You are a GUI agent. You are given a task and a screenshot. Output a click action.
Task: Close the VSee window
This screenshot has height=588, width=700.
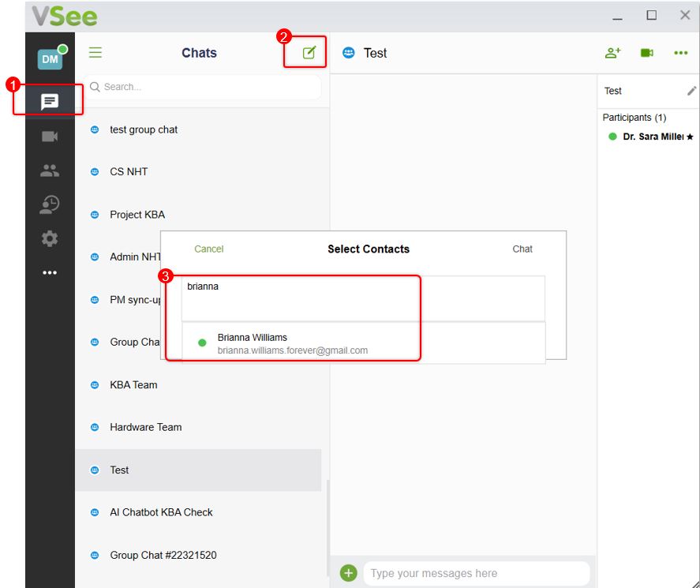(685, 15)
